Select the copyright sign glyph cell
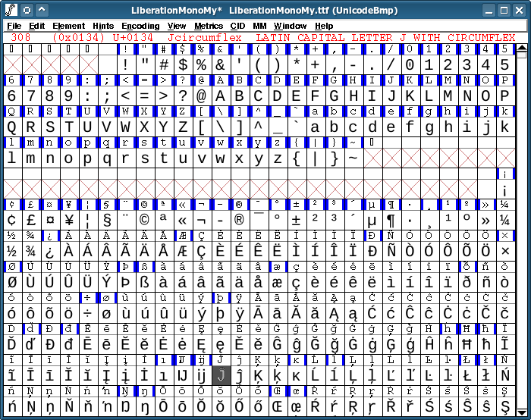The image size is (531, 420). (145, 221)
